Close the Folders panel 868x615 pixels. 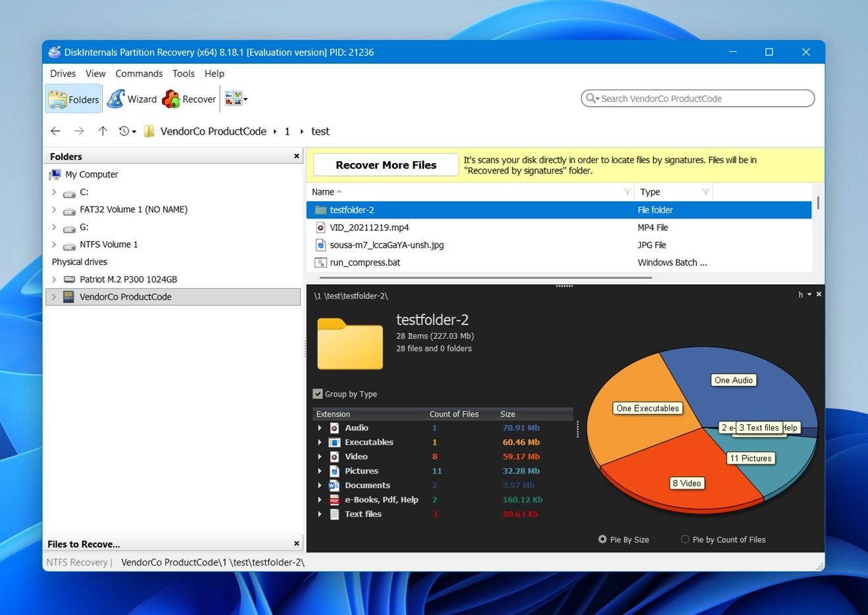296,157
